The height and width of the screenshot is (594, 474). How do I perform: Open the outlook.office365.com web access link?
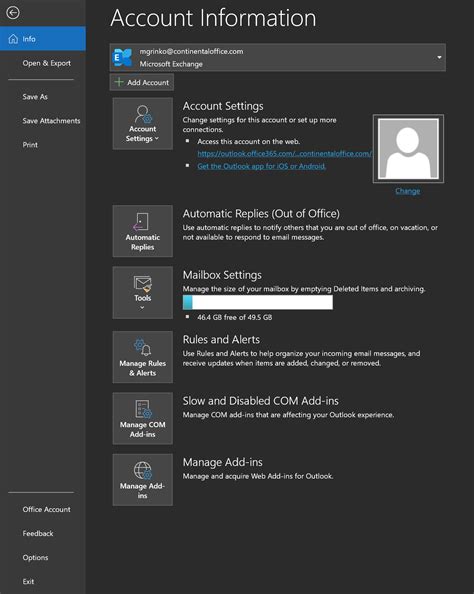click(285, 153)
